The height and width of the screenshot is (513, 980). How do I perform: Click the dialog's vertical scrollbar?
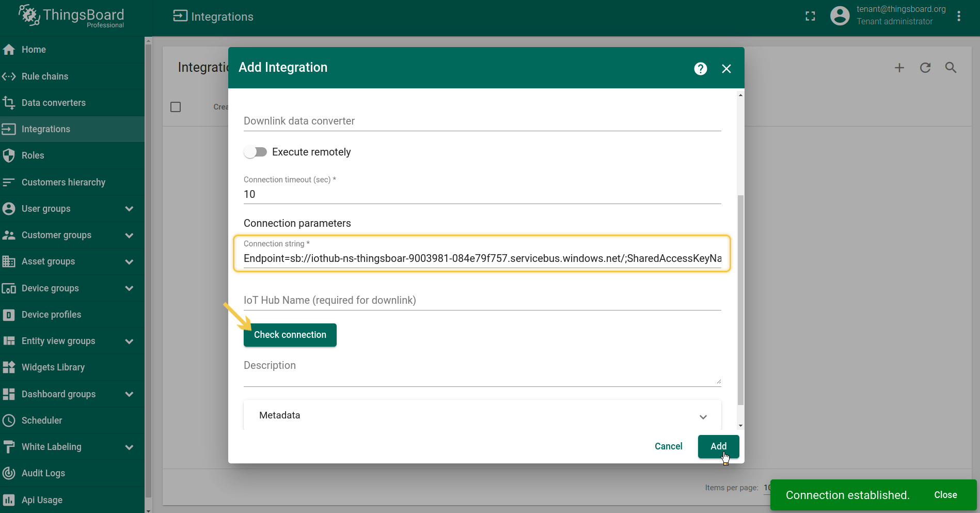[740, 300]
